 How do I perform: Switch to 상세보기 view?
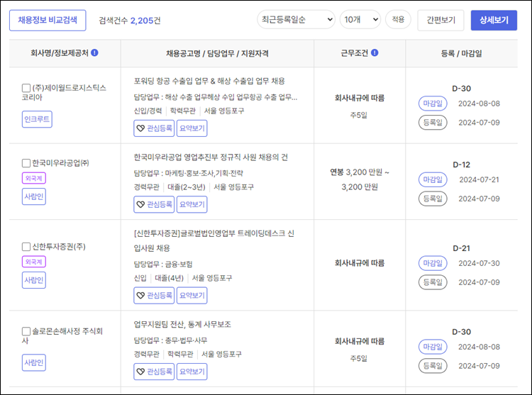pyautogui.click(x=494, y=21)
